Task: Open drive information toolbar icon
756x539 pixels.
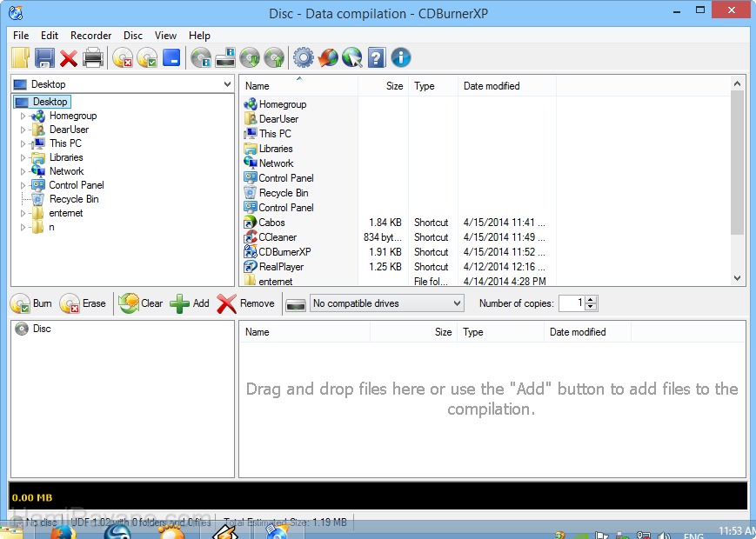Action: tap(225, 57)
